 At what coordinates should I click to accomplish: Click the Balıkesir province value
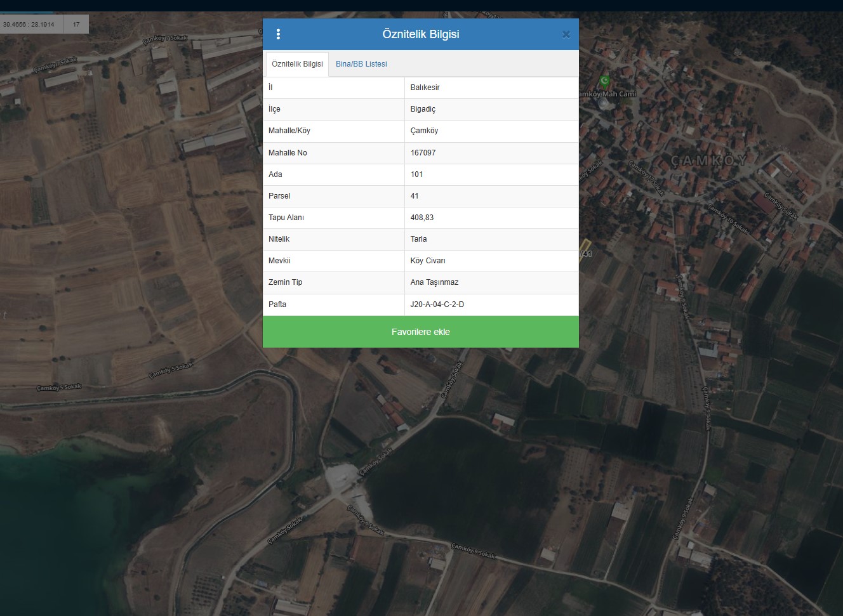tap(425, 88)
